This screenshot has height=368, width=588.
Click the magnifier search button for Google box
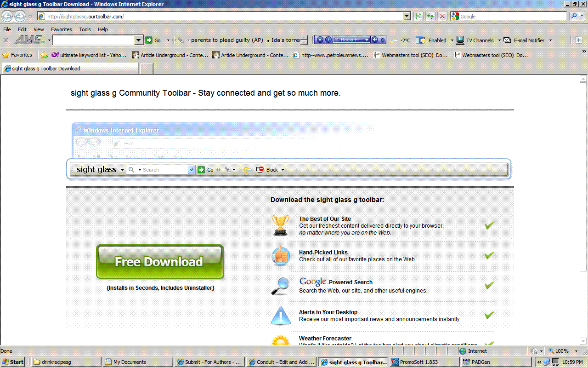(574, 16)
